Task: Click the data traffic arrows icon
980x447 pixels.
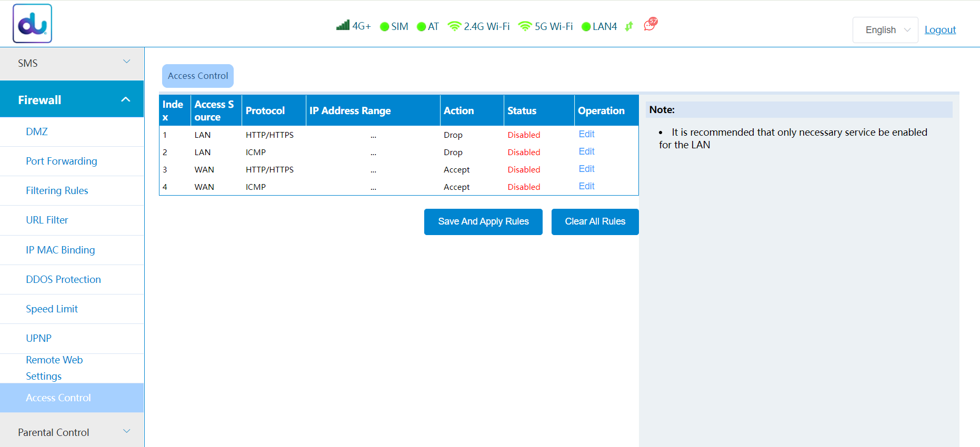Action: click(x=628, y=26)
